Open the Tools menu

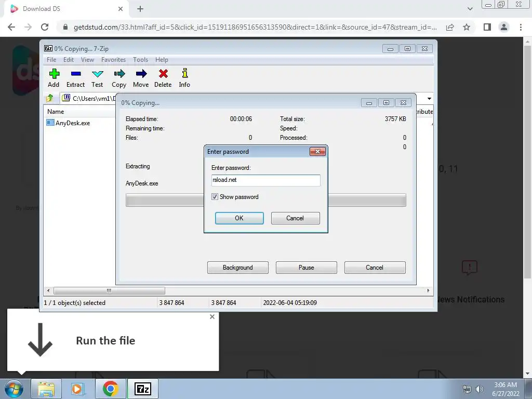pyautogui.click(x=140, y=60)
